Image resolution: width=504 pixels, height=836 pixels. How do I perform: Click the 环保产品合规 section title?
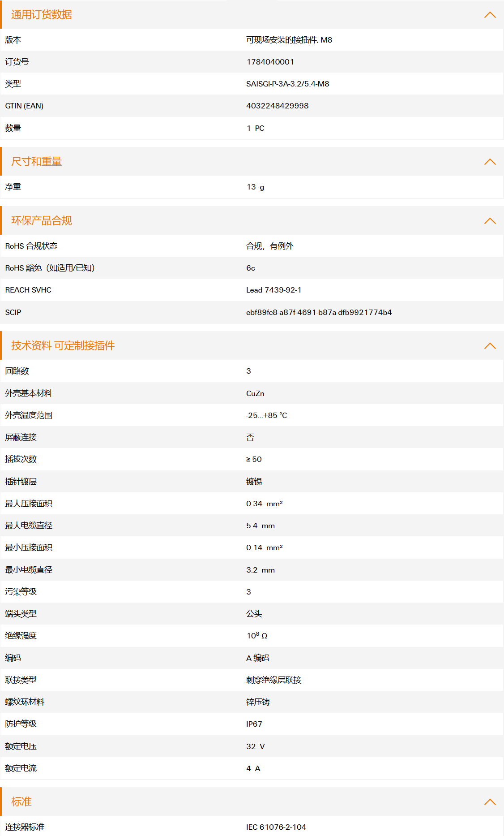(x=42, y=221)
